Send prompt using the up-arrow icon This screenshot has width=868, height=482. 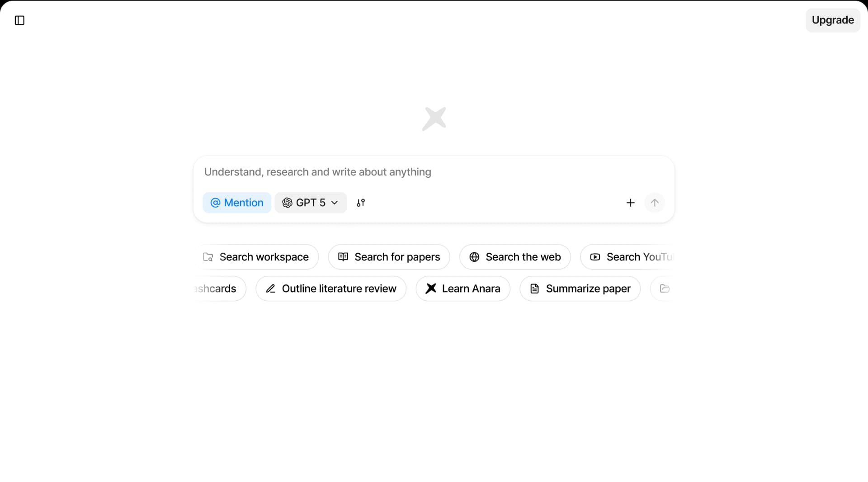655,203
